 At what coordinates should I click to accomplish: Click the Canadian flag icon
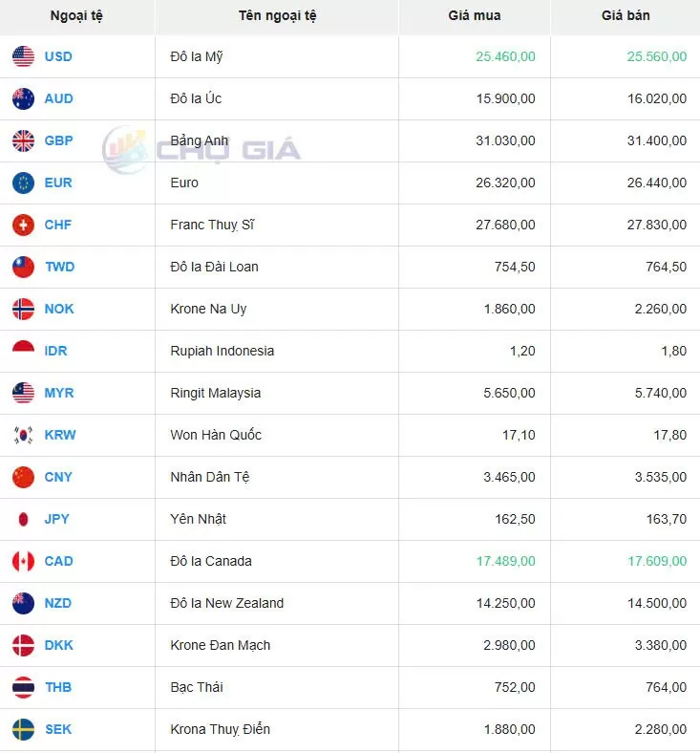[24, 561]
